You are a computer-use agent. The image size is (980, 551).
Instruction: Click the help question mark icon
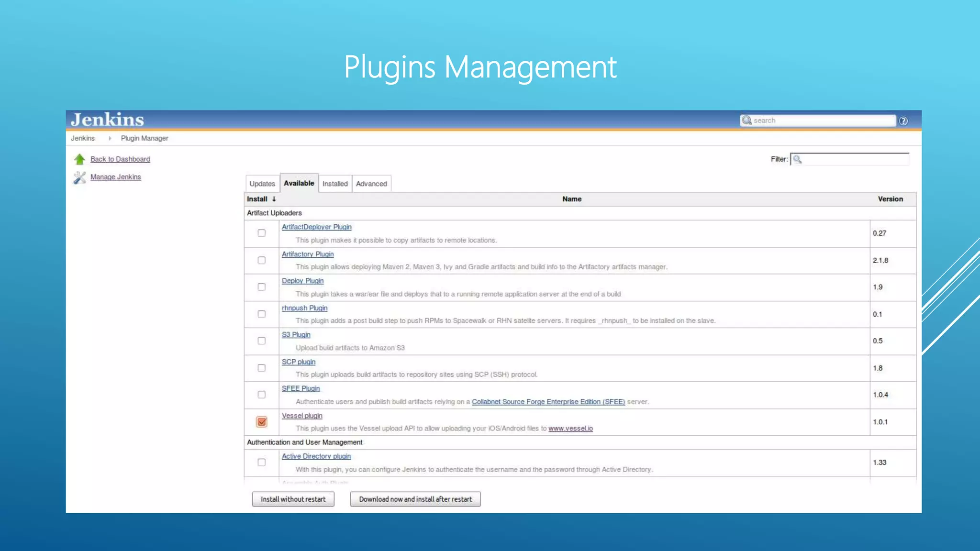(903, 121)
